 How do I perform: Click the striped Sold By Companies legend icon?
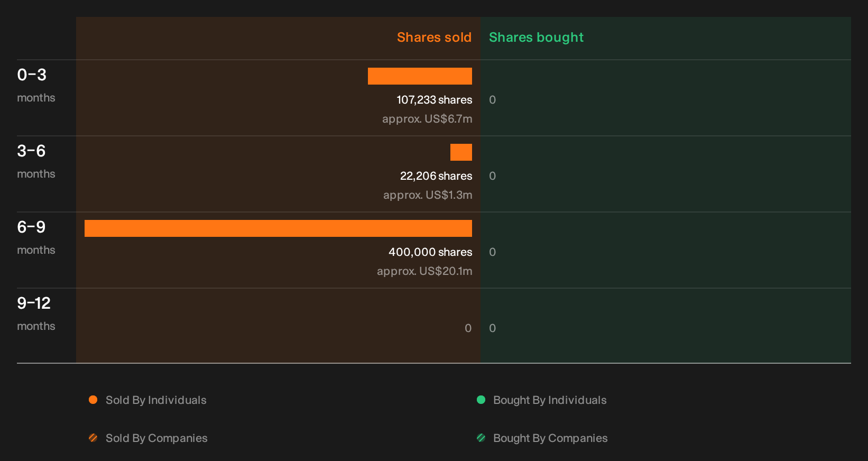click(93, 438)
